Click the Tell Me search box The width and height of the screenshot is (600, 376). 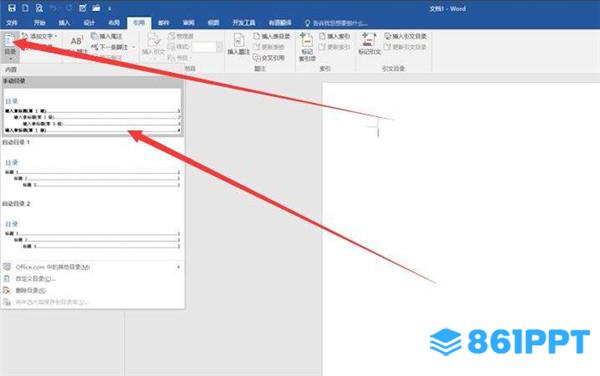[x=336, y=23]
